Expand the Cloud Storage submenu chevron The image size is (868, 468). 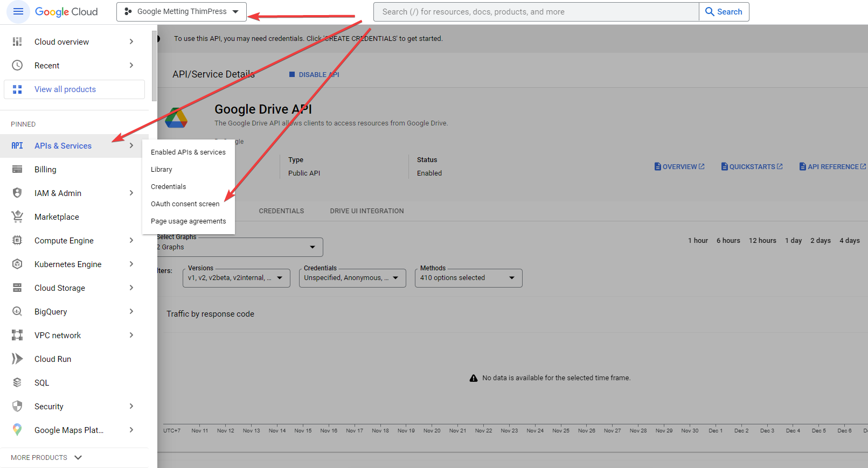pyautogui.click(x=131, y=288)
